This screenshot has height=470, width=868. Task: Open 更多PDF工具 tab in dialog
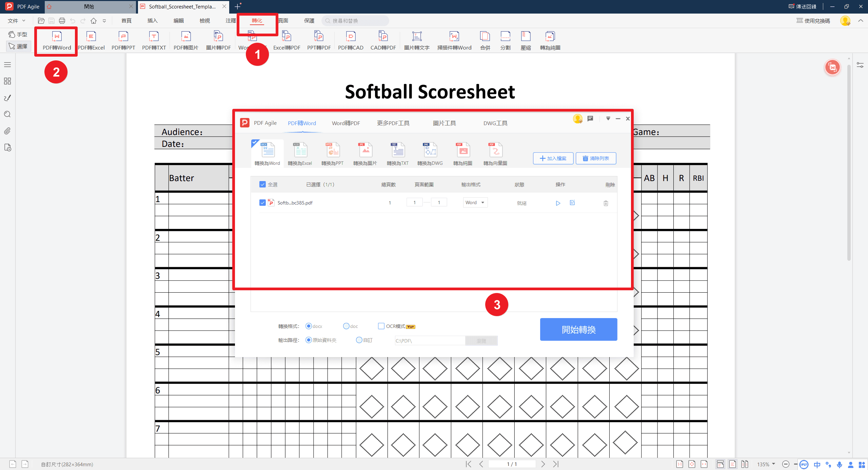click(x=393, y=123)
